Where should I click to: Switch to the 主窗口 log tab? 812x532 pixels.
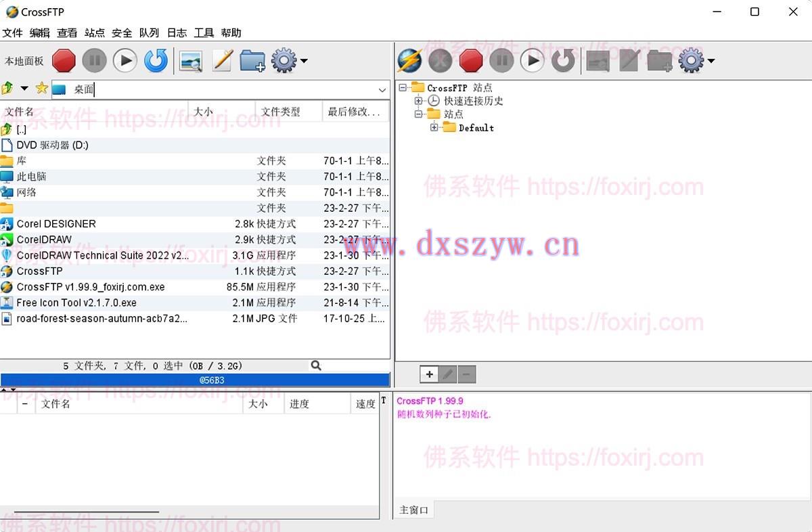(x=413, y=510)
